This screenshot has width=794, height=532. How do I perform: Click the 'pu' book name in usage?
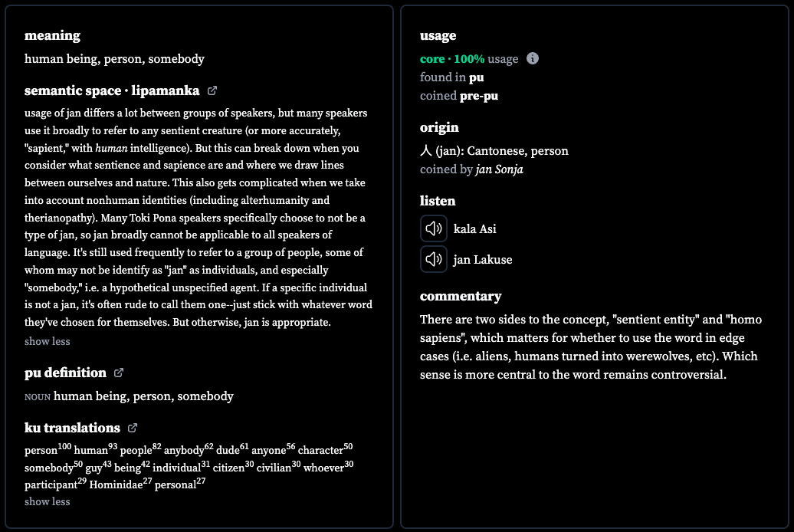tap(477, 77)
